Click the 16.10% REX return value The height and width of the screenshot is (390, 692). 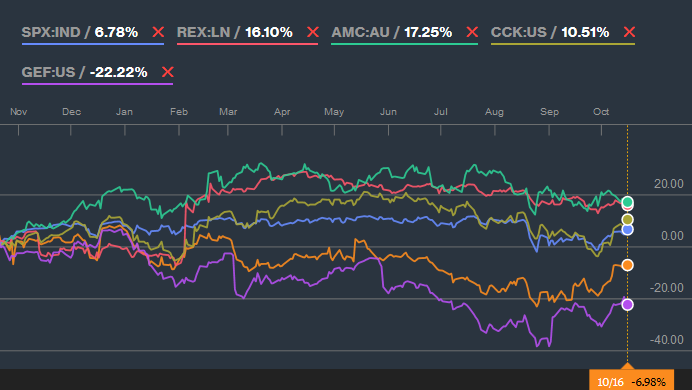(x=269, y=32)
